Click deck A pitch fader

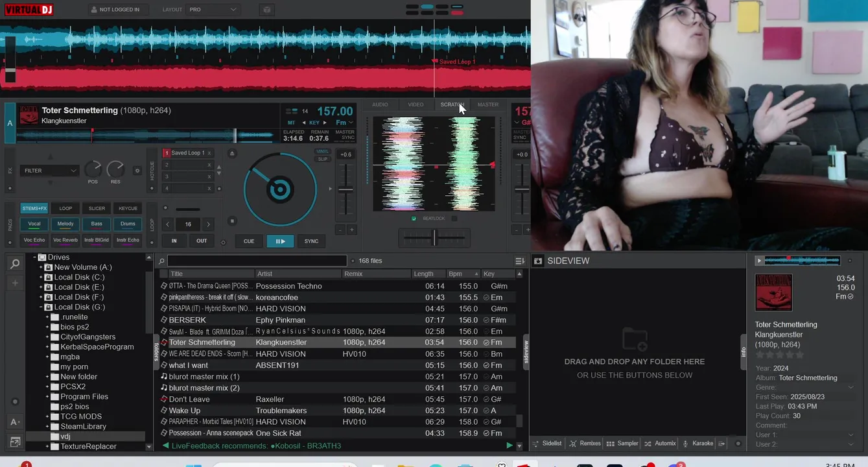(346, 190)
